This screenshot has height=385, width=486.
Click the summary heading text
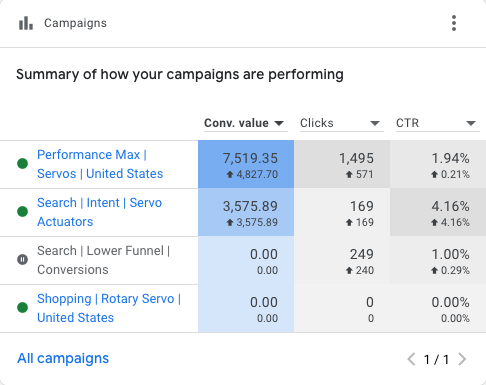[x=180, y=74]
